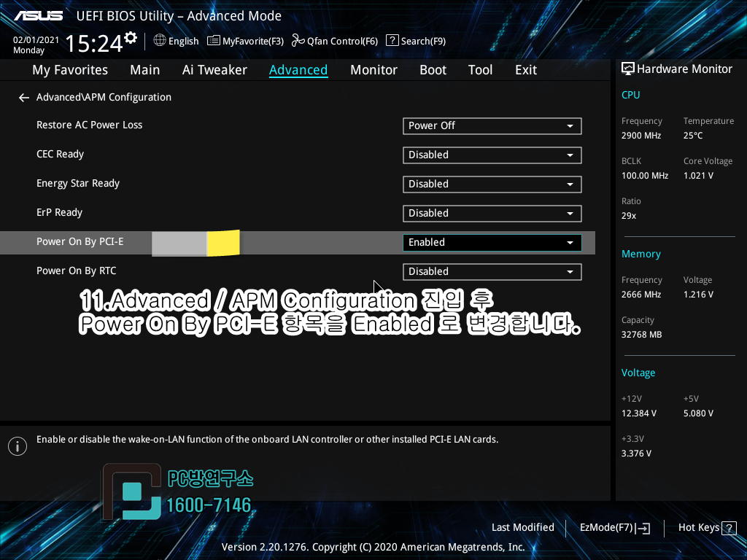Screen dimensions: 747x560
Task: Click memory voltage value 1.216 V
Action: [698, 295]
